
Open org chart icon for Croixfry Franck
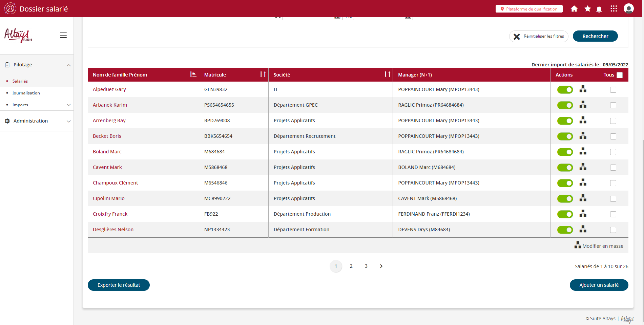click(x=583, y=214)
